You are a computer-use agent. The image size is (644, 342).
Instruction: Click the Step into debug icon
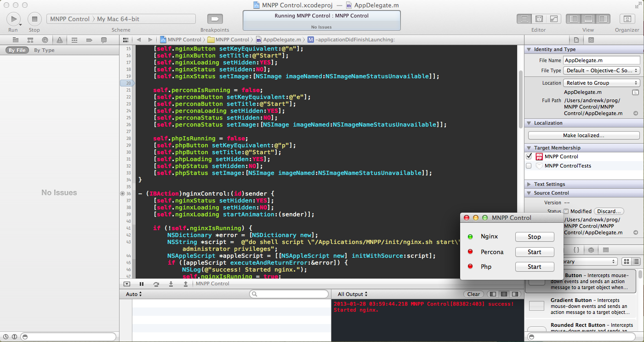tap(171, 284)
